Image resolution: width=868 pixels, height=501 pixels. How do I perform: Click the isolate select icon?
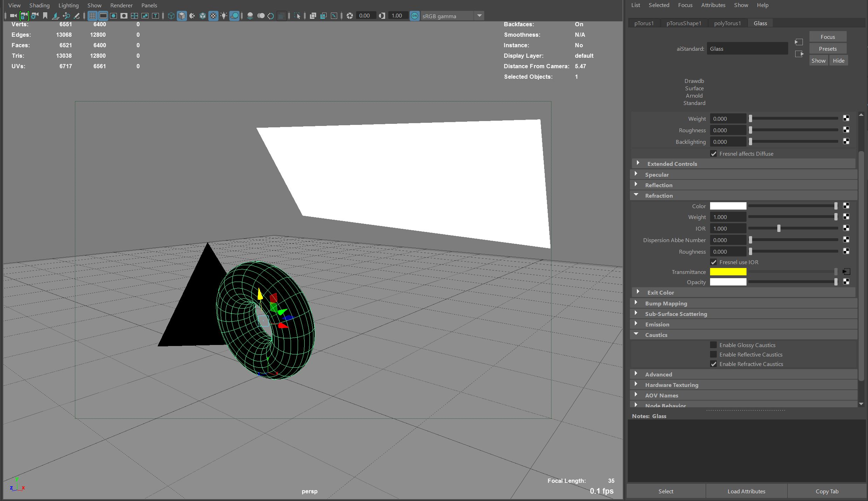click(x=297, y=16)
